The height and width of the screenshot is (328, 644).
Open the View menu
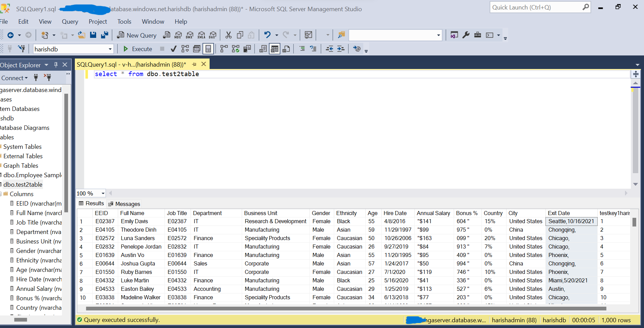[45, 21]
